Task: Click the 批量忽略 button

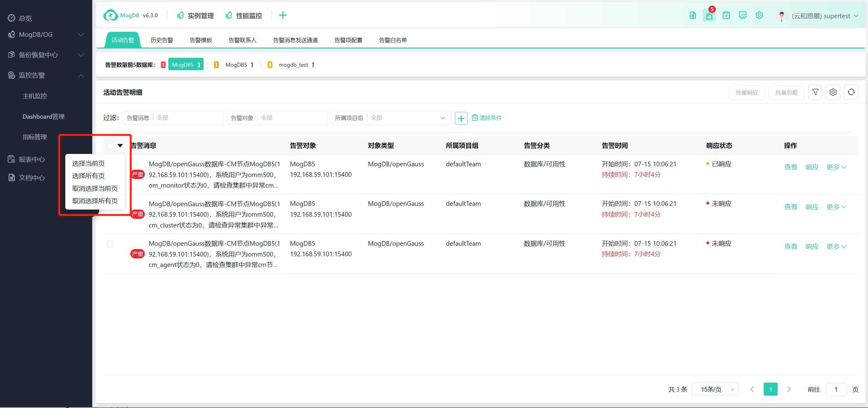Action: [x=786, y=92]
